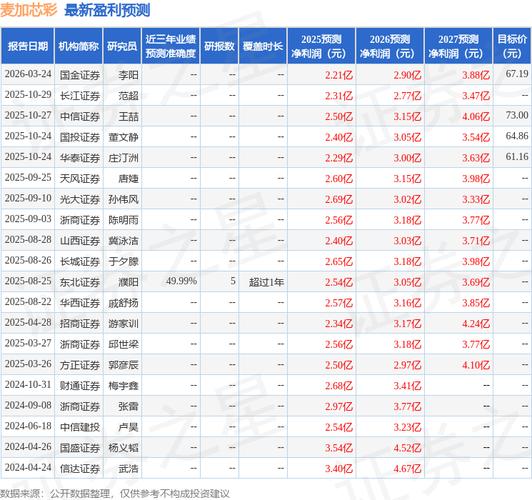Click the 覆盖时长 column header

263,46
